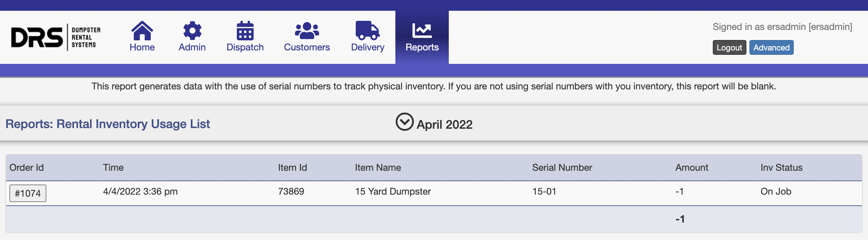
Task: Click the Serial Number column header
Action: (x=562, y=167)
